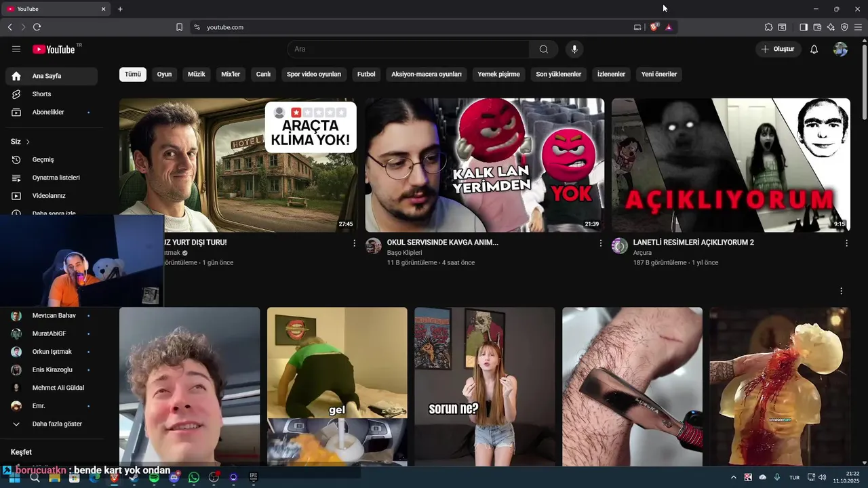
Task: Start voice search with microphone icon
Action: [574, 49]
